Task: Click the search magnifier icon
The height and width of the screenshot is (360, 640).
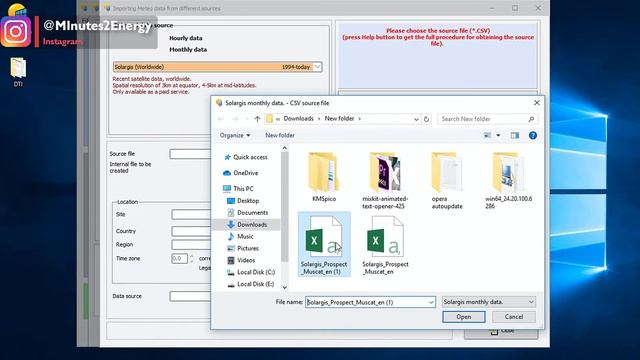Action: point(531,119)
